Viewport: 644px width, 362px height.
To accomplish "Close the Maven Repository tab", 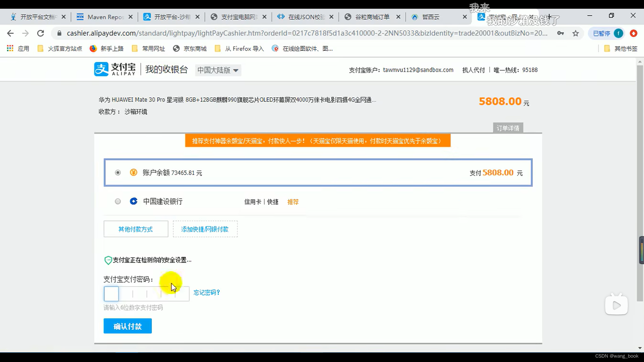I will coord(130,17).
